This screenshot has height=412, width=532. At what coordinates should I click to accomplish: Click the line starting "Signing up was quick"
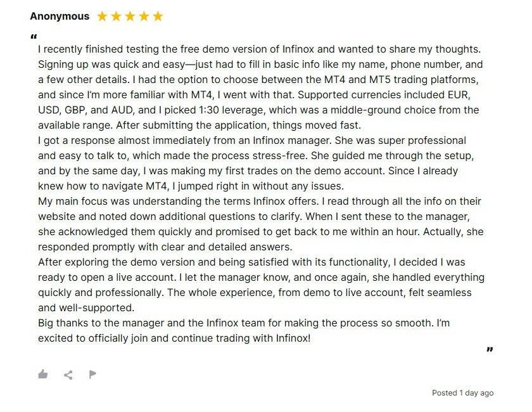(x=260, y=64)
